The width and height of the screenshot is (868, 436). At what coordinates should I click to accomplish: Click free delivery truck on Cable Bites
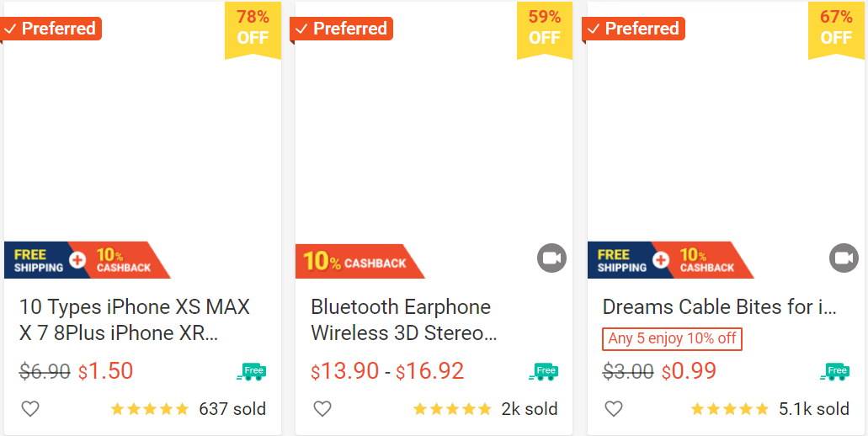tap(834, 371)
